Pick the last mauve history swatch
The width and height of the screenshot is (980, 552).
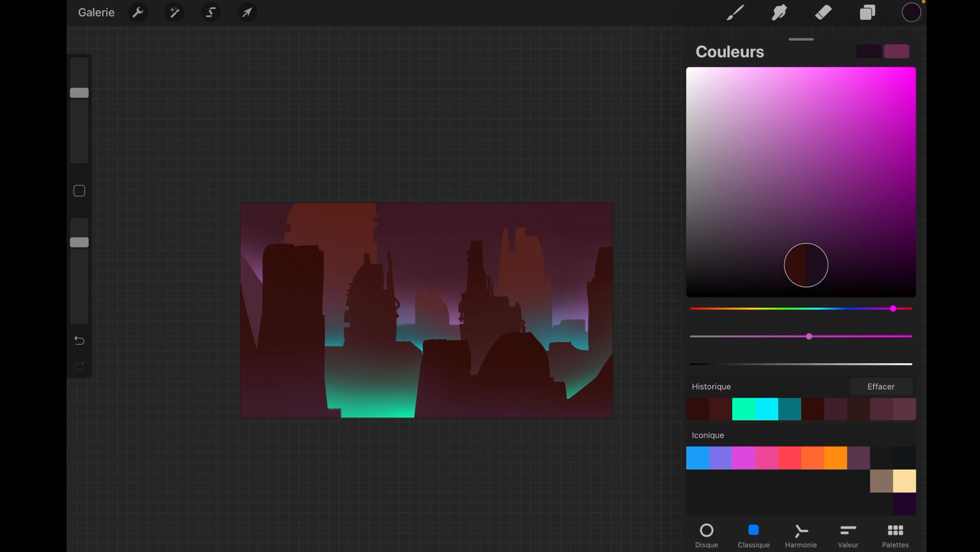(x=904, y=409)
